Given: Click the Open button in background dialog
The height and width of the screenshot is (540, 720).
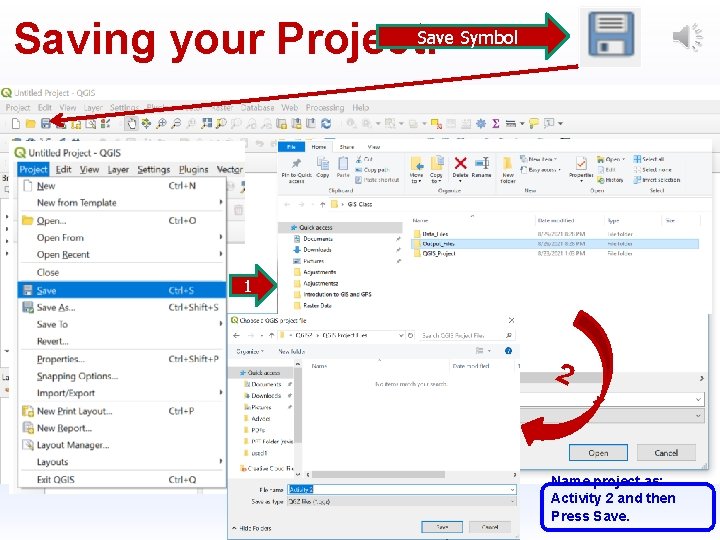Looking at the screenshot, I should (598, 452).
